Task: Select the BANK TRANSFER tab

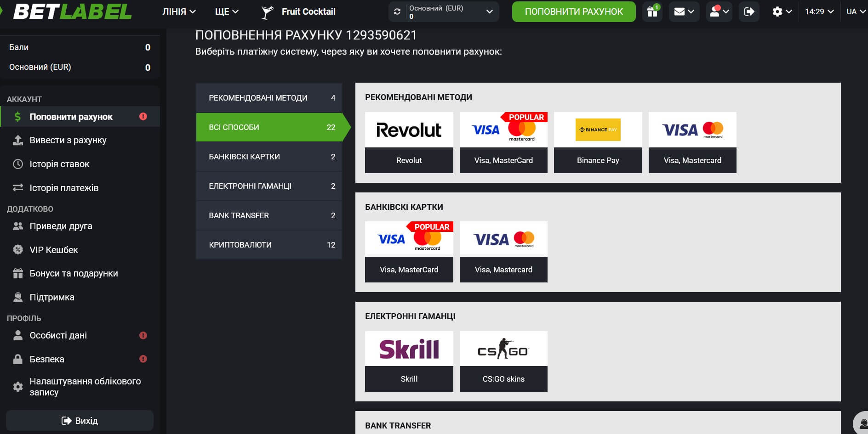Action: point(269,215)
